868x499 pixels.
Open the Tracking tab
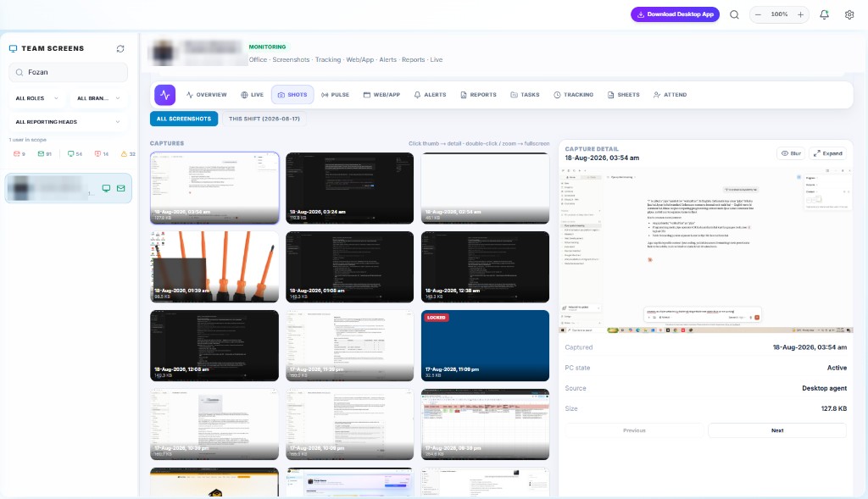click(x=574, y=95)
